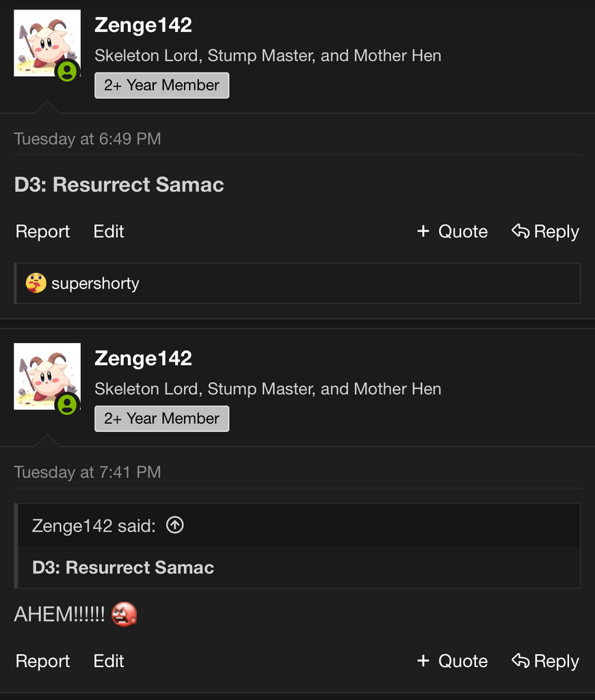Open Zenge142 avatar in first post
This screenshot has width=595, height=700.
[47, 43]
